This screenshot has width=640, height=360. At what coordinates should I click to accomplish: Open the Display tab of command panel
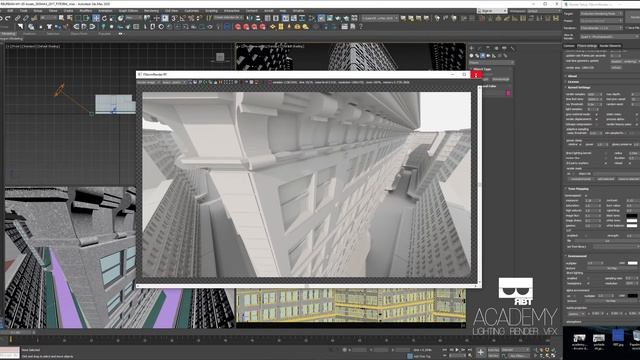tap(504, 49)
